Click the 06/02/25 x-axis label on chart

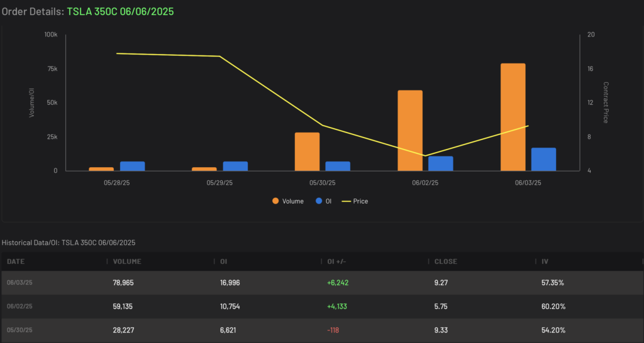pyautogui.click(x=425, y=183)
